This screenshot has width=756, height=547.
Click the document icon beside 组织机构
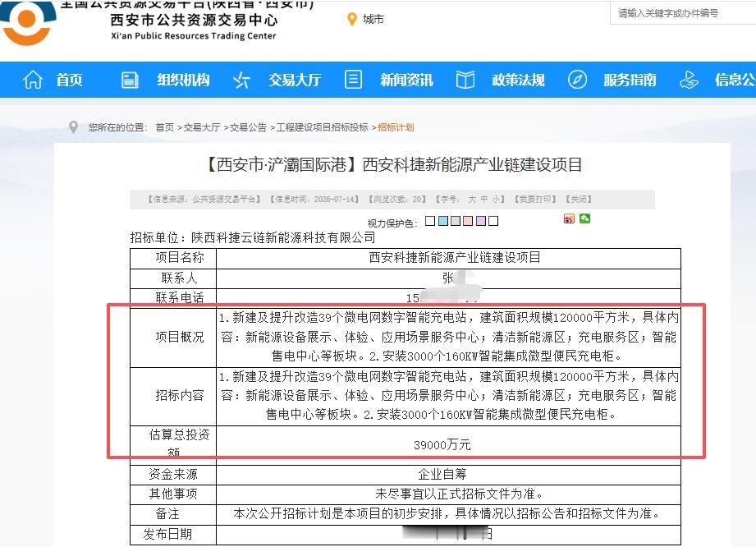129,80
